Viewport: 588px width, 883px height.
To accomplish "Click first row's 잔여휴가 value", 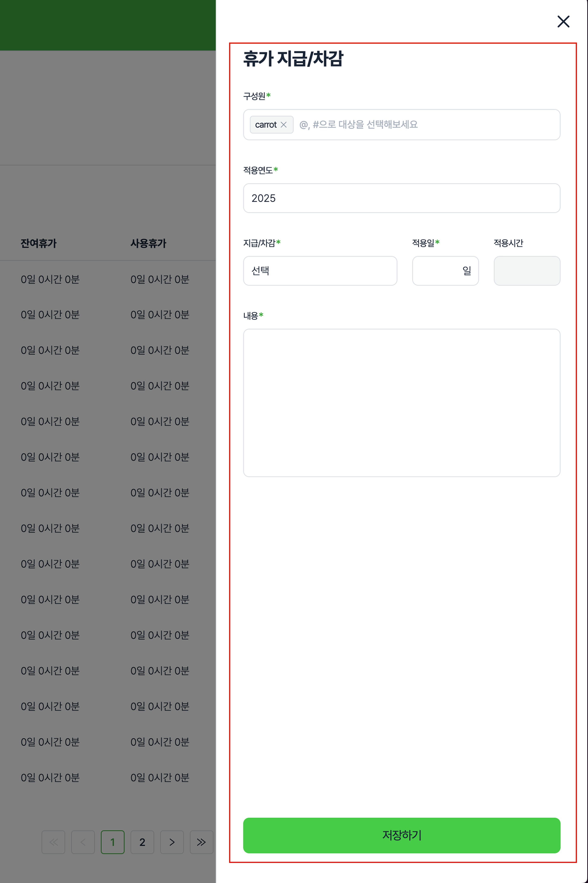I will click(x=50, y=279).
